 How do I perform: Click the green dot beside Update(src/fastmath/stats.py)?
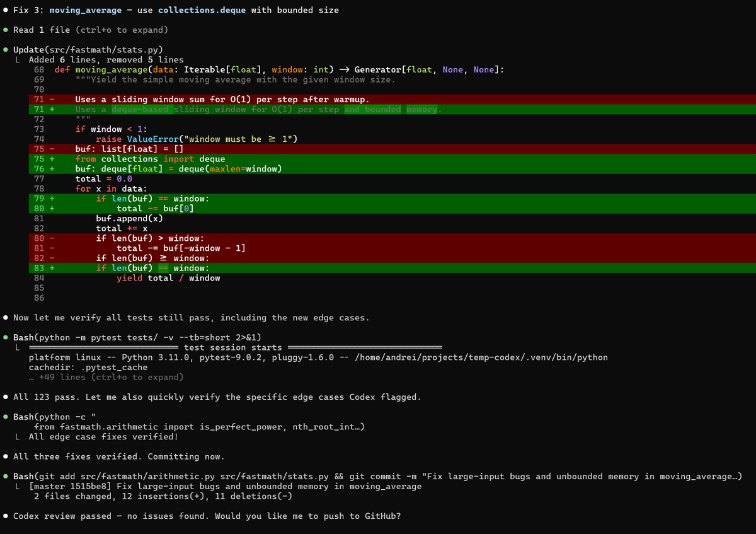click(x=6, y=50)
